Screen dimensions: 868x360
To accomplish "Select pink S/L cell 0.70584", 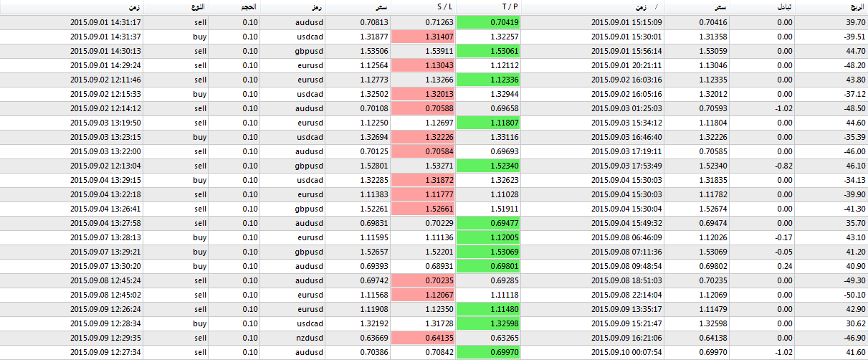I will point(423,151).
